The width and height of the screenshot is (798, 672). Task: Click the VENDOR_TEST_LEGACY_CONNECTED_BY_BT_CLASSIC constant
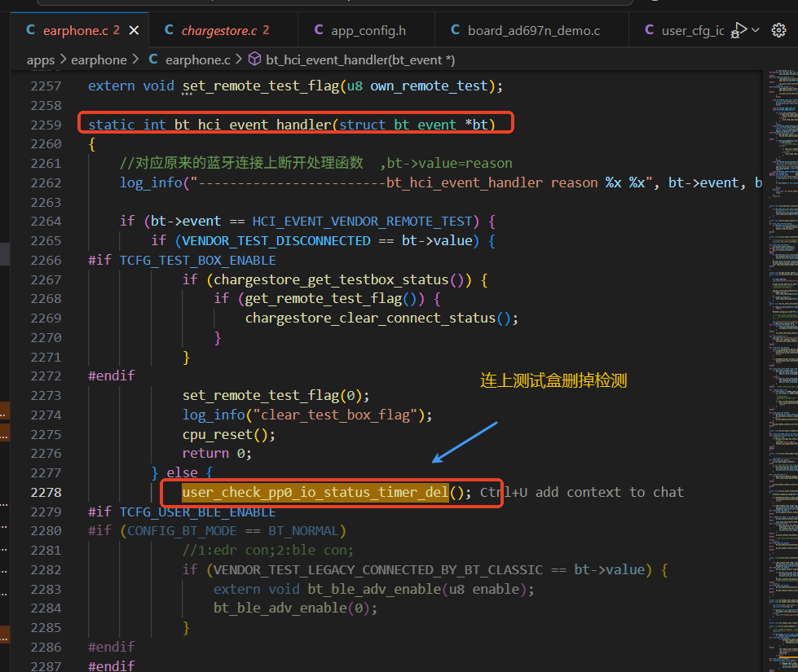(x=378, y=569)
